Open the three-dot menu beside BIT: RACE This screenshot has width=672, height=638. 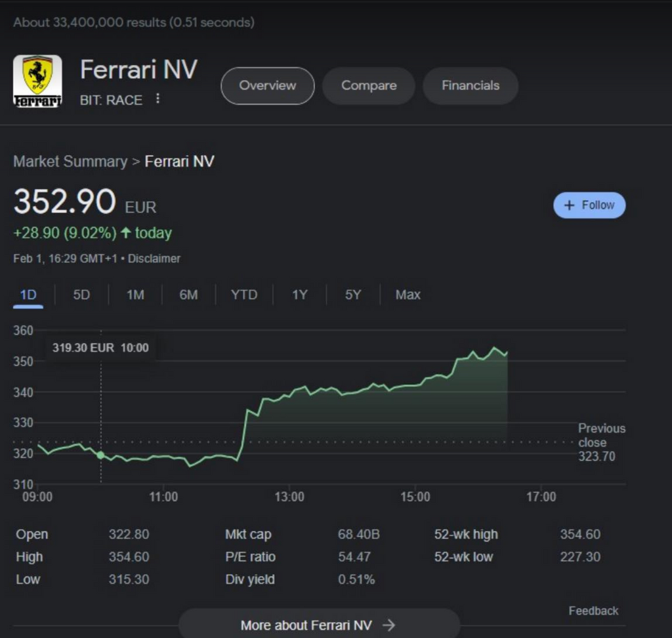pyautogui.click(x=157, y=98)
